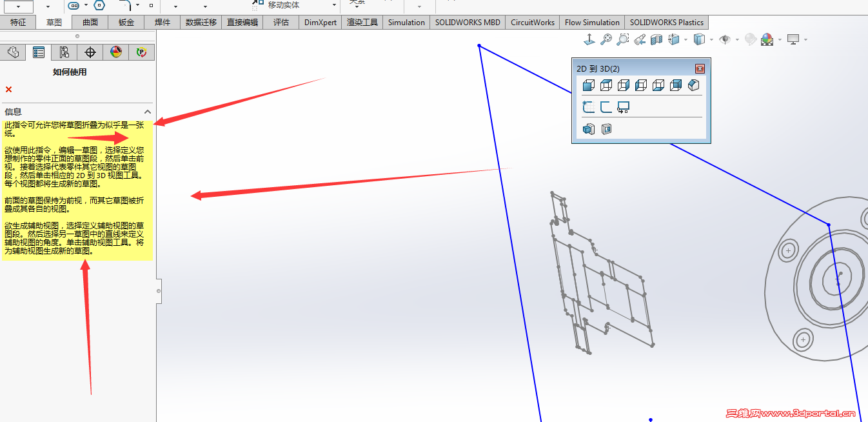Expand Display Style dropdown arrow
The width and height of the screenshot is (868, 422).
tap(711, 39)
